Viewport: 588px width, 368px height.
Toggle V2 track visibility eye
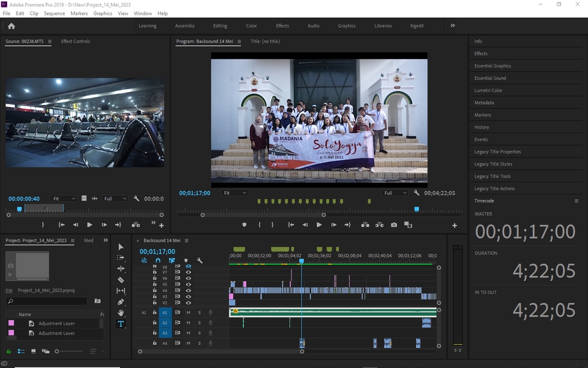pos(188,302)
